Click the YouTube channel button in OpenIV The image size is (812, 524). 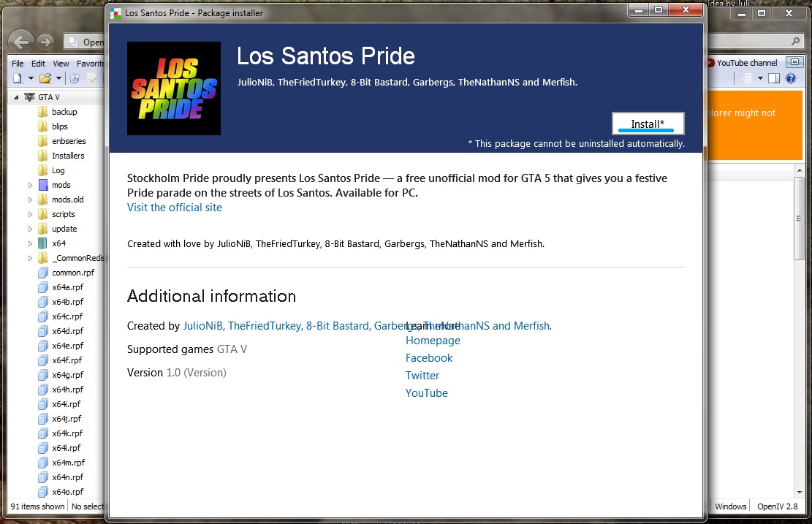[743, 63]
